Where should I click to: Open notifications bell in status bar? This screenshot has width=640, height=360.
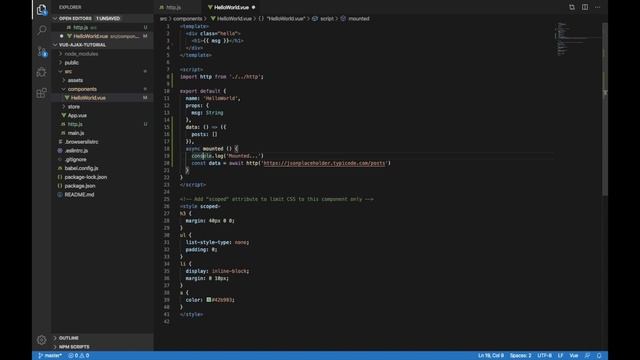(x=599, y=356)
